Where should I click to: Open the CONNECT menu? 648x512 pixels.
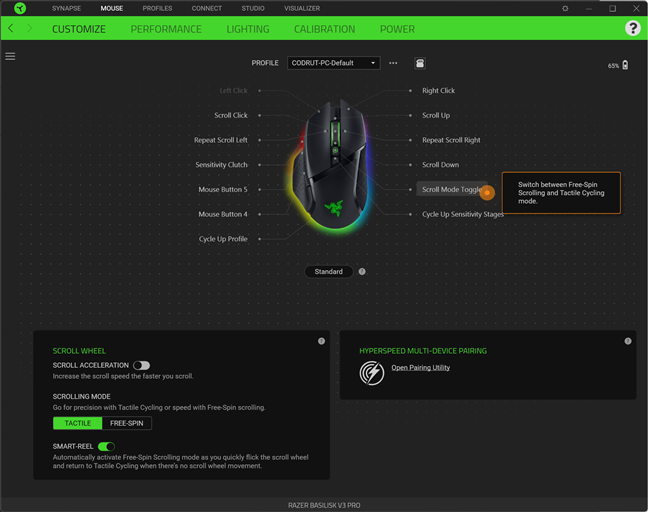tap(207, 8)
